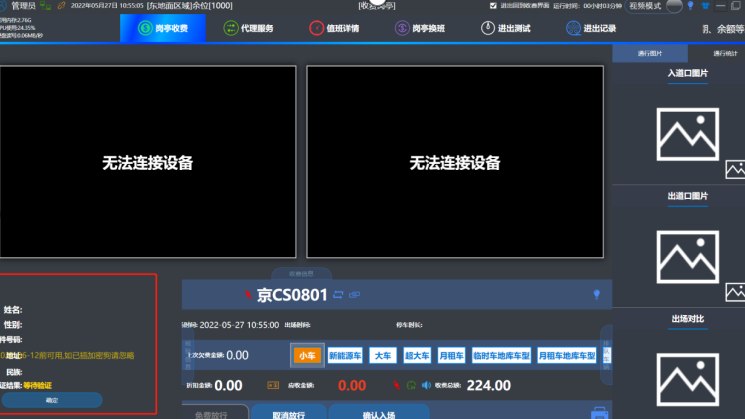Select the 新能源车 vehicle type
This screenshot has height=419, width=745.
click(345, 355)
